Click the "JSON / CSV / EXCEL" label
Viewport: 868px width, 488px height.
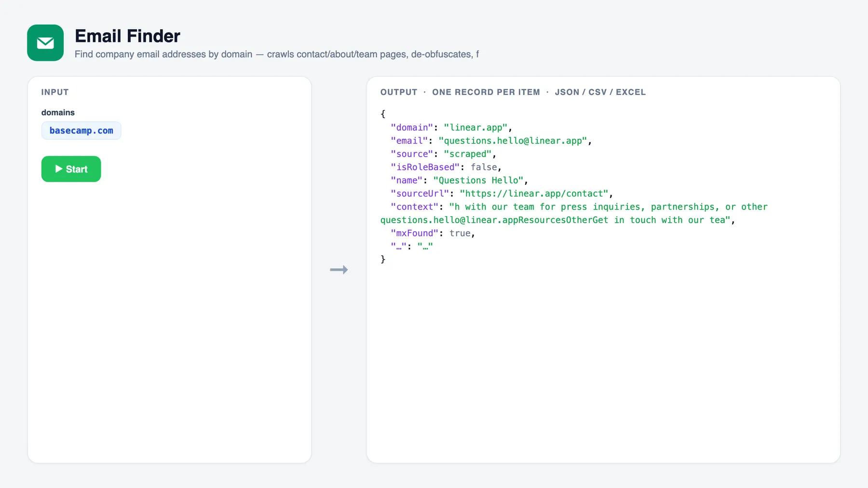click(x=600, y=92)
